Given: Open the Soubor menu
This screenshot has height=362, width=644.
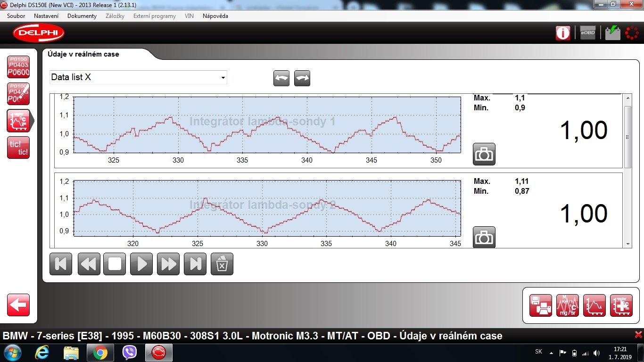Looking at the screenshot, I should coord(16,16).
